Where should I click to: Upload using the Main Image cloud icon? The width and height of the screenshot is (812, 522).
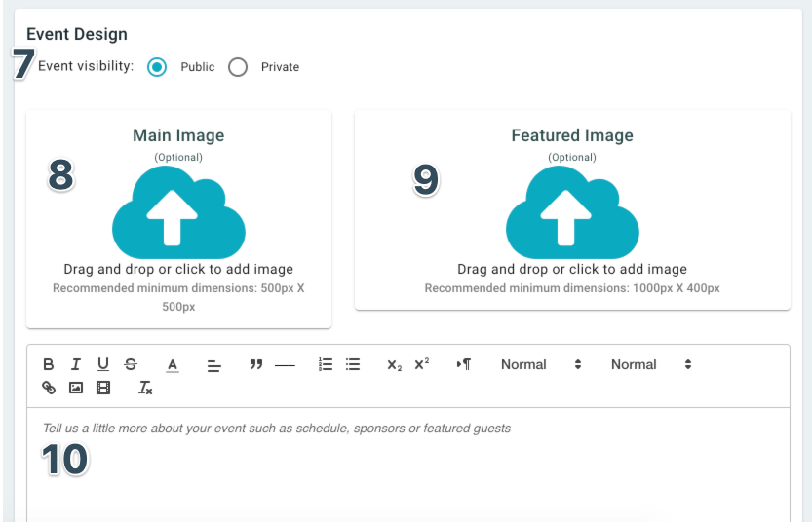tap(178, 212)
